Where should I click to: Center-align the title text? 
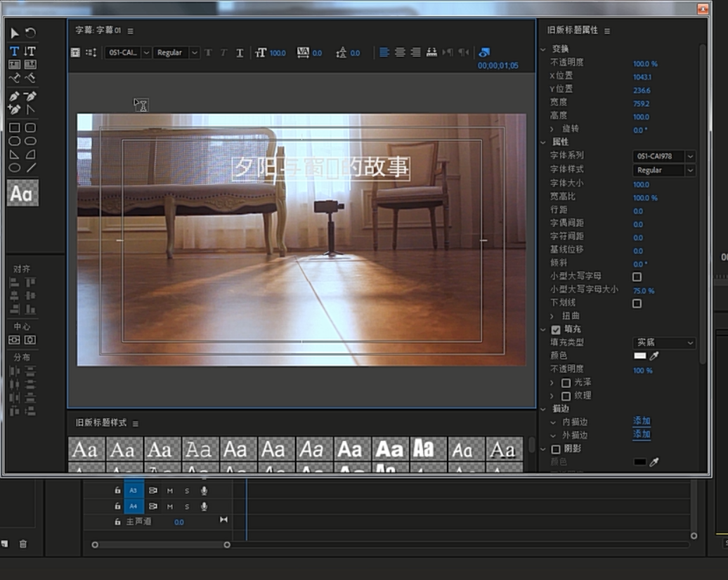coord(400,53)
